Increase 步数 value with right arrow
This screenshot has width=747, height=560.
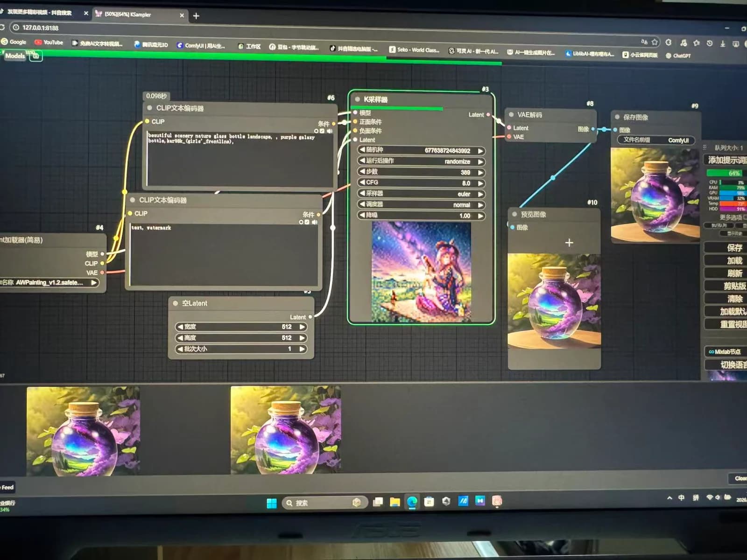(480, 173)
